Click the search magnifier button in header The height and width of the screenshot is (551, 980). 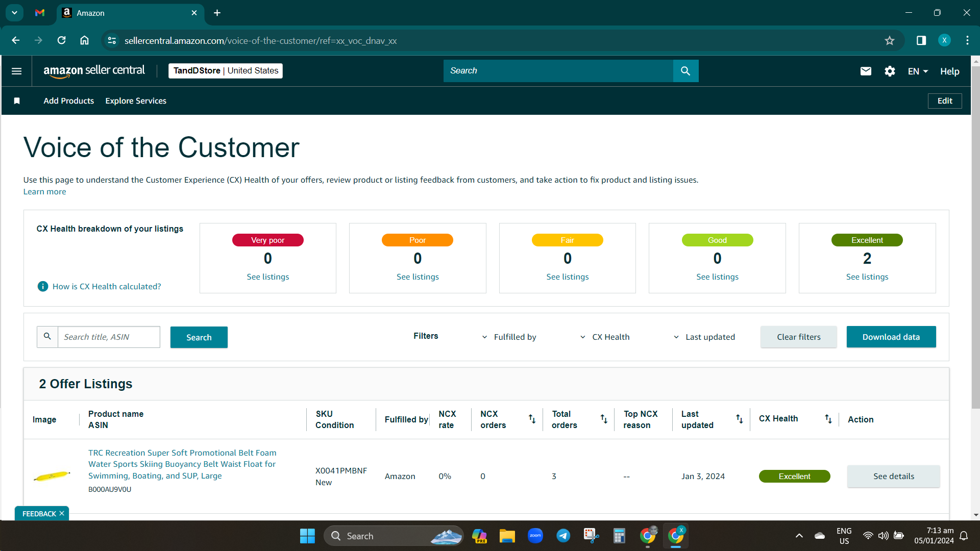(x=685, y=71)
